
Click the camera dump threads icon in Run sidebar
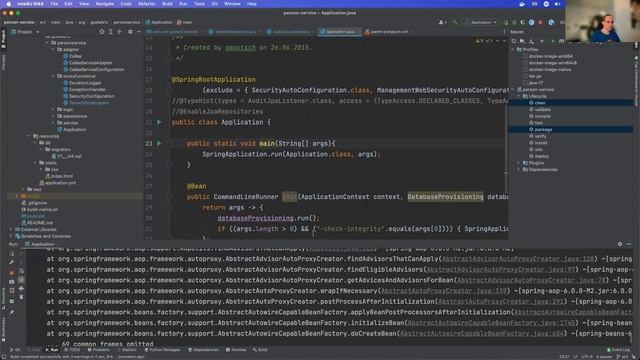[x=11, y=282]
